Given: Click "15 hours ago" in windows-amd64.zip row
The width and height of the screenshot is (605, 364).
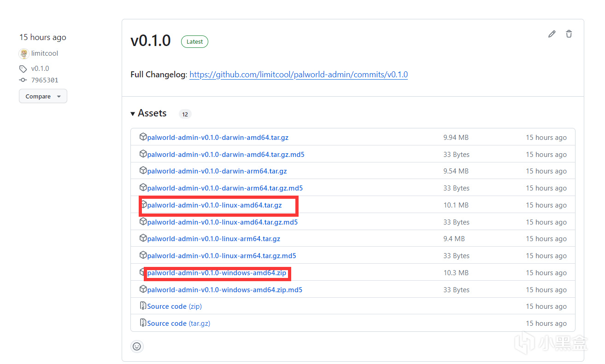Looking at the screenshot, I should [x=546, y=273].
